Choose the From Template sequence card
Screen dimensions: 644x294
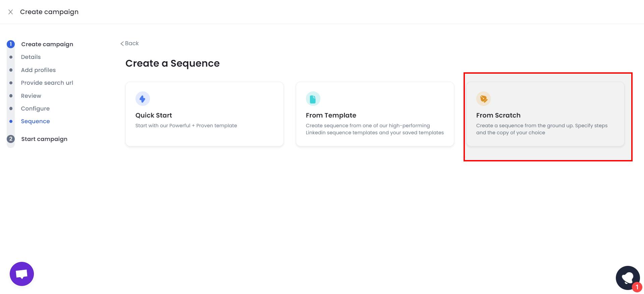click(375, 114)
